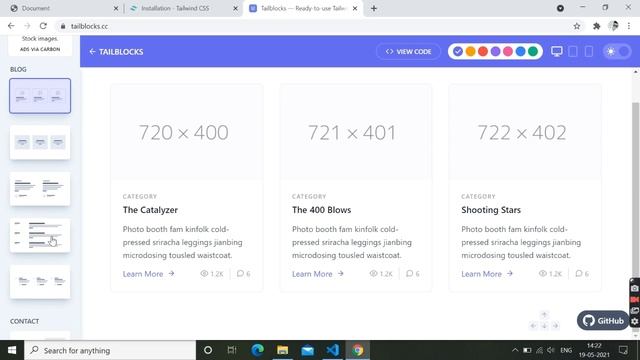Click the right arrow key hint

555,326
